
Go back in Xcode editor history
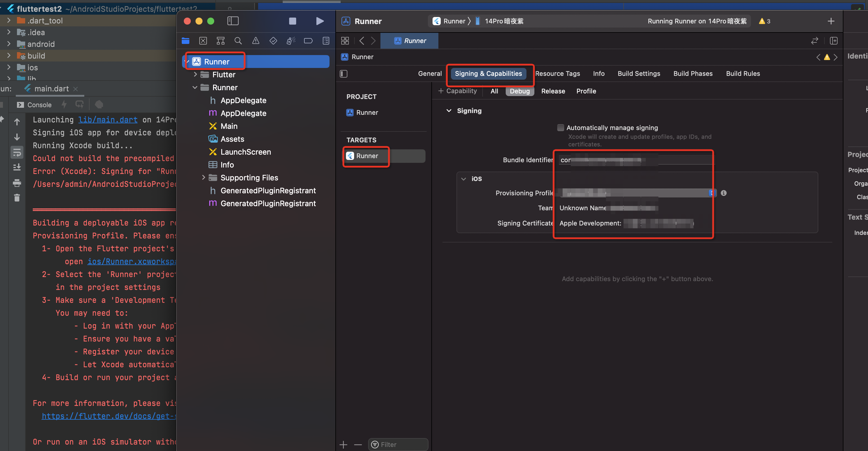click(361, 41)
